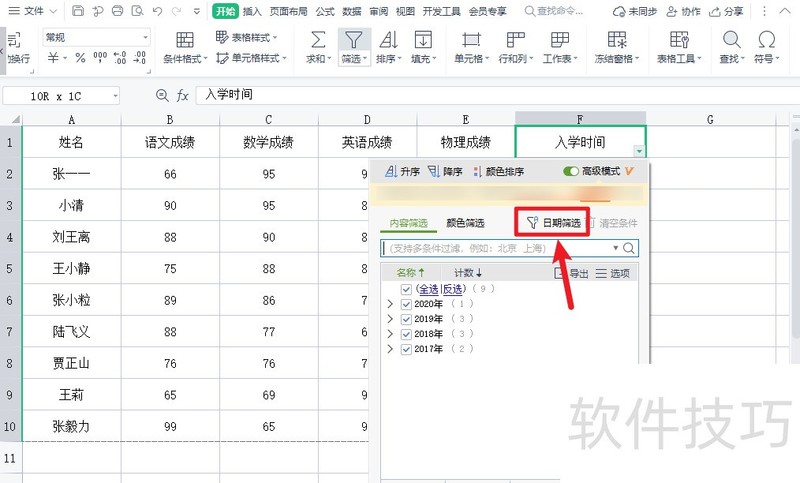Click the 分享 share button

click(x=726, y=11)
